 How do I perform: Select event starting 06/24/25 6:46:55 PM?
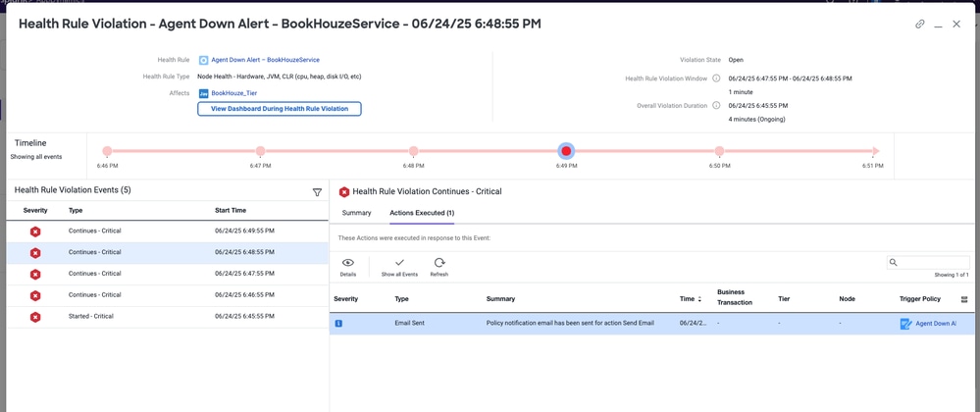[167, 295]
